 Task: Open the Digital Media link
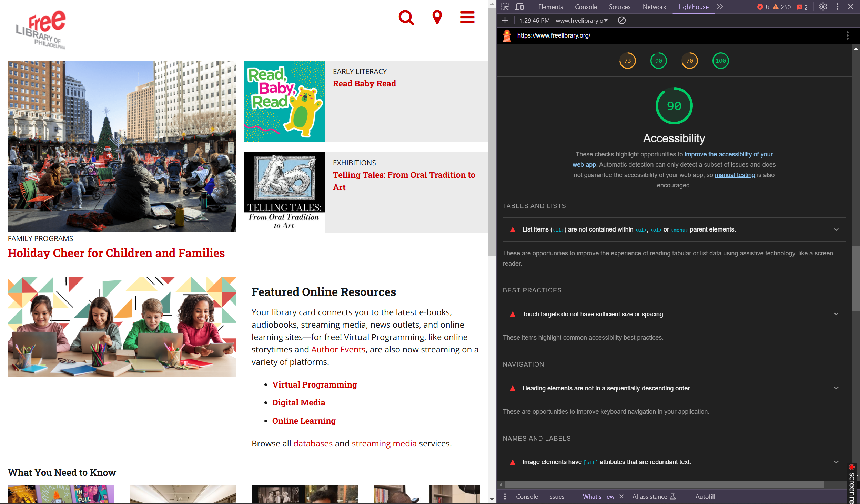(299, 402)
